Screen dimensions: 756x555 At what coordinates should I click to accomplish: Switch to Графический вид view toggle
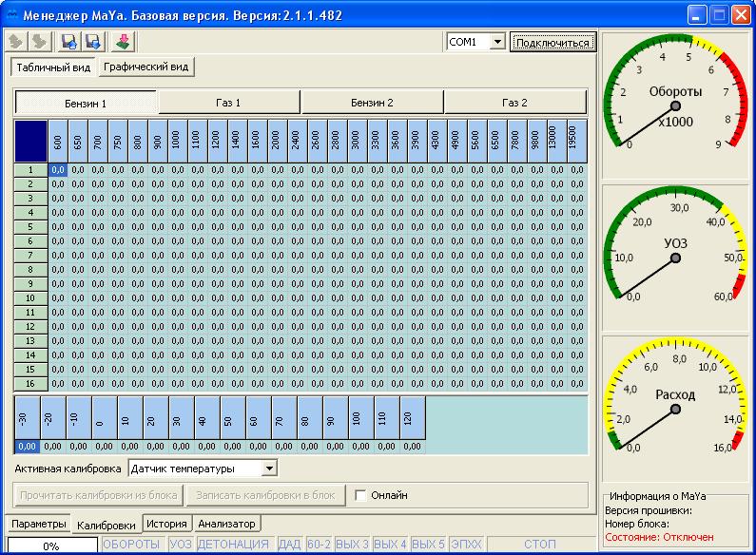pos(147,67)
